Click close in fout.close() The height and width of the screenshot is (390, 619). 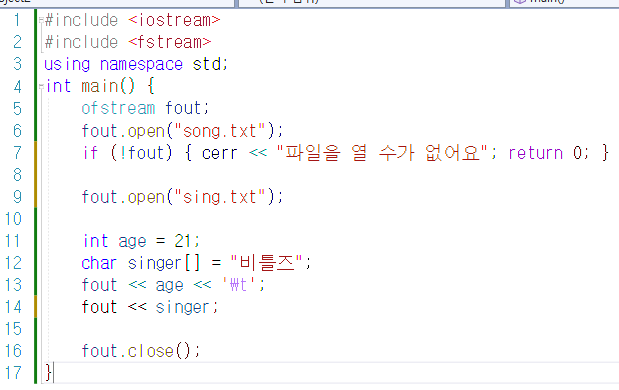click(150, 351)
